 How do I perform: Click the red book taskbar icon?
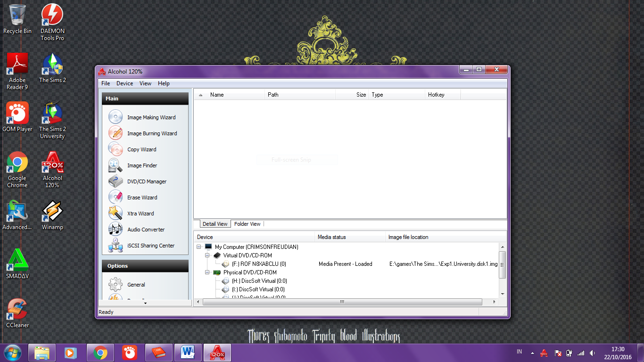[159, 353]
